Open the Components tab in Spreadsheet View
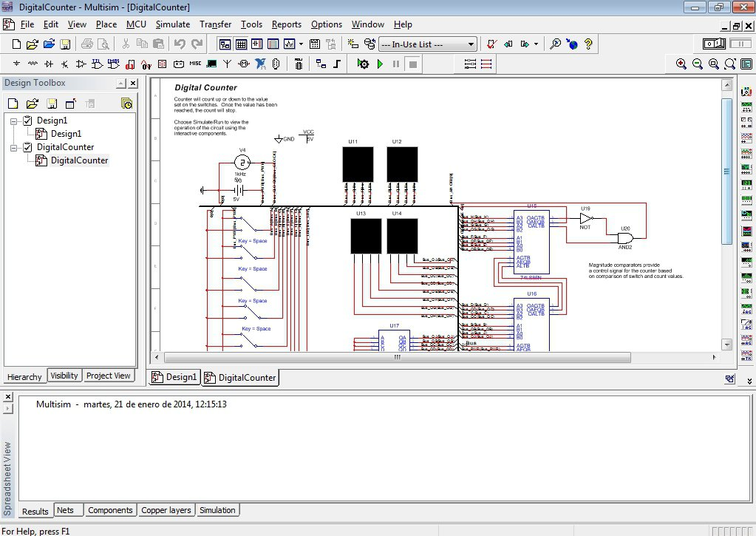The width and height of the screenshot is (756, 536). pos(110,510)
